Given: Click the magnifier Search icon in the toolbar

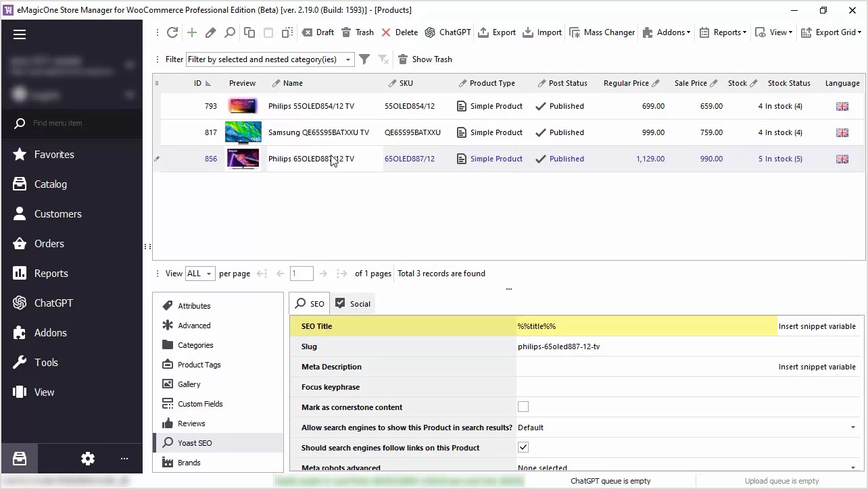Looking at the screenshot, I should [x=230, y=32].
